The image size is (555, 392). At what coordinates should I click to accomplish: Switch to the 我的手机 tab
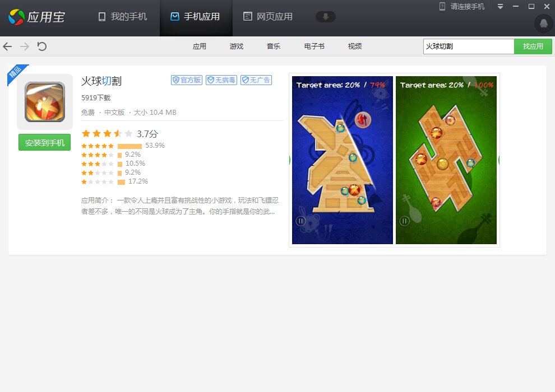[122, 17]
